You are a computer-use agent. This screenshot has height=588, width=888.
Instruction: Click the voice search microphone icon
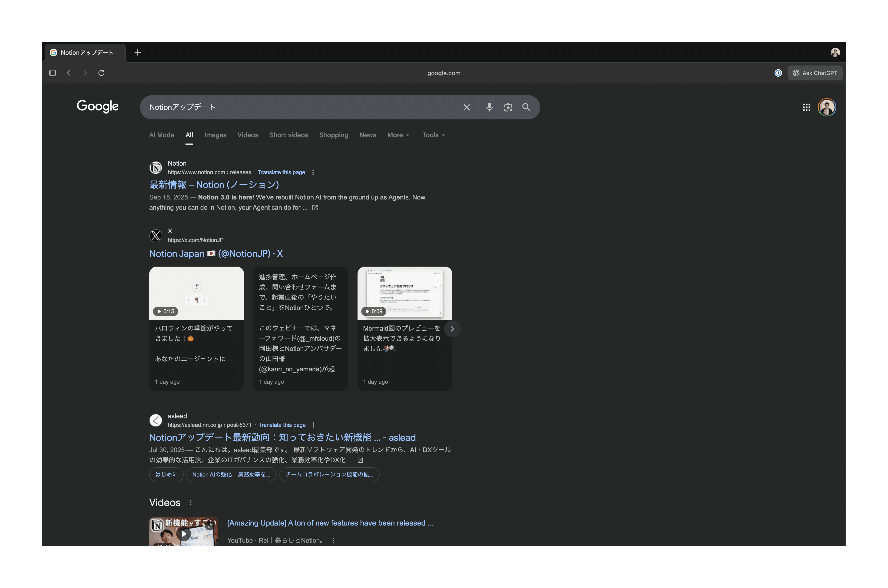(489, 107)
